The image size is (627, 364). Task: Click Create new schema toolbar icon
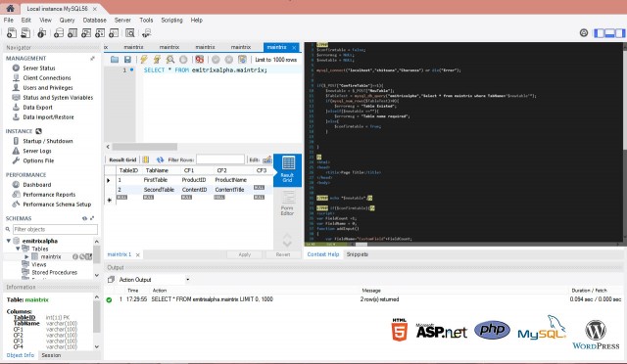[x=59, y=33]
